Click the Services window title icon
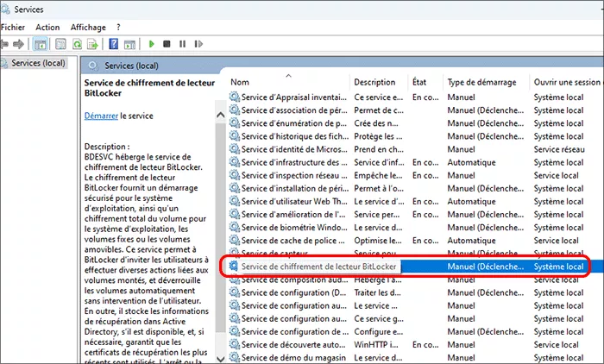The height and width of the screenshot is (364, 604). pos(5,9)
